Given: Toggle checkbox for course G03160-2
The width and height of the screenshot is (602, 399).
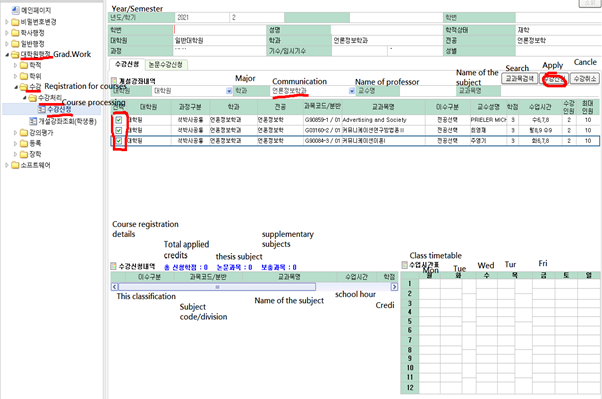Looking at the screenshot, I should tap(119, 131).
